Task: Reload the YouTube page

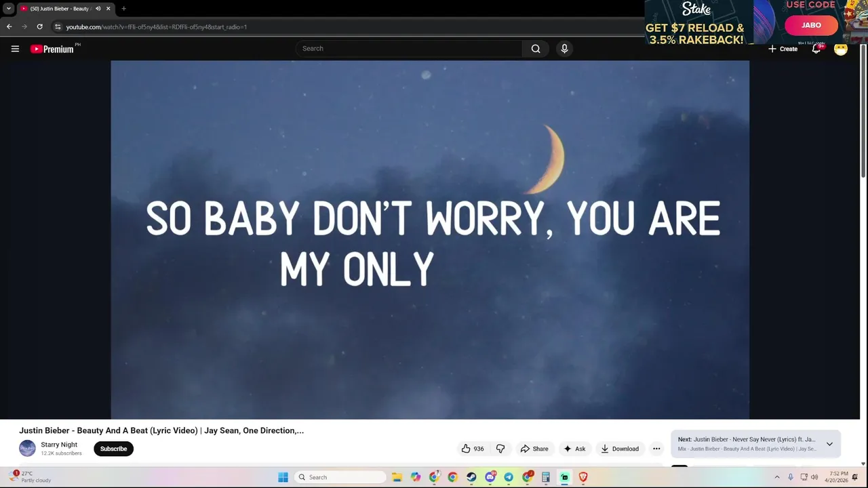Action: click(39, 26)
